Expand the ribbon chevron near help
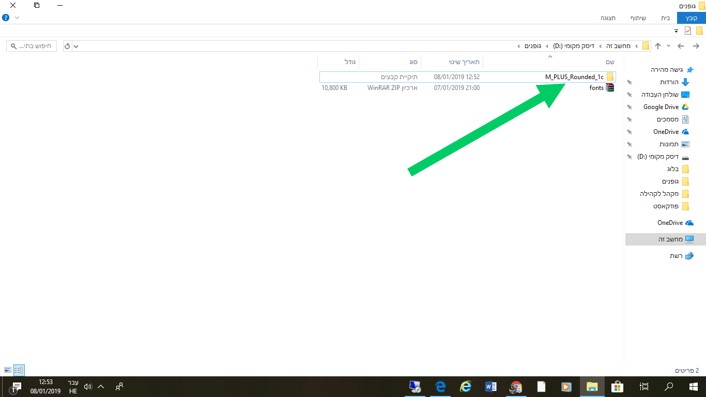Viewport: 706px width, 397px height. [17, 18]
